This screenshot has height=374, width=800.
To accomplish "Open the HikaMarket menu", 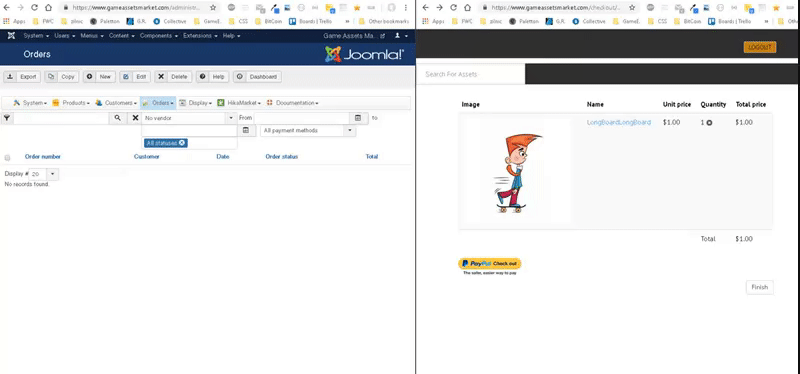I will [239, 103].
